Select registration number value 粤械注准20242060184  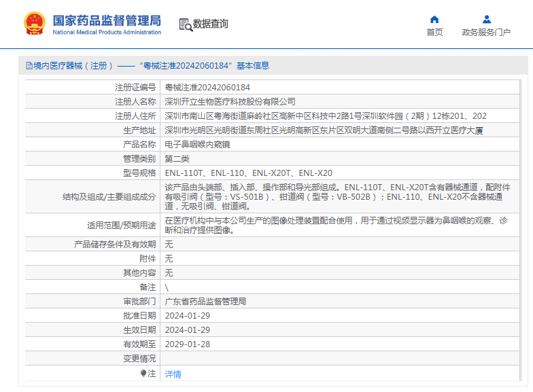(x=207, y=87)
